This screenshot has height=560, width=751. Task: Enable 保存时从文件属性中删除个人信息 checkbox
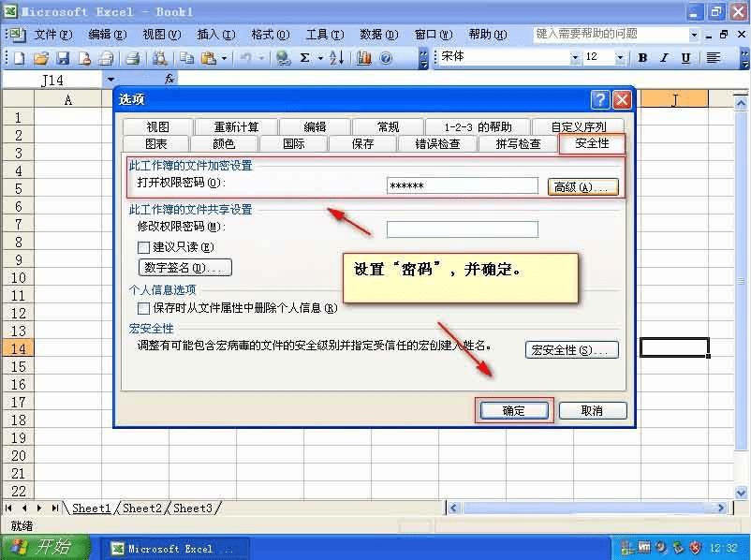tap(143, 308)
